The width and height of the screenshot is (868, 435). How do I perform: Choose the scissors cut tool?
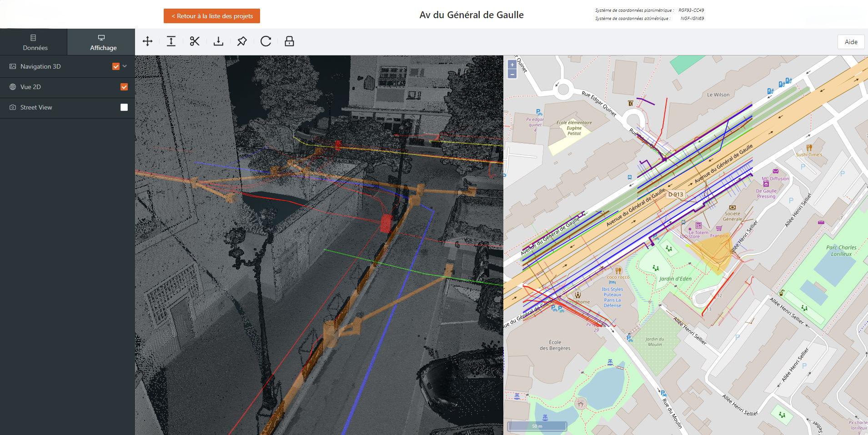point(195,41)
